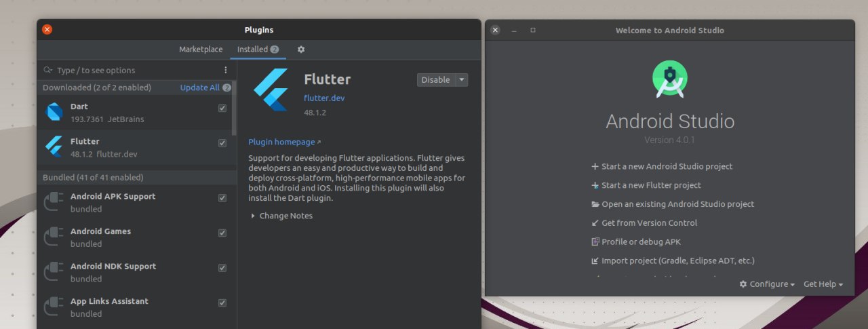
Task: Click the folder icon for opening existing project
Action: tap(595, 204)
